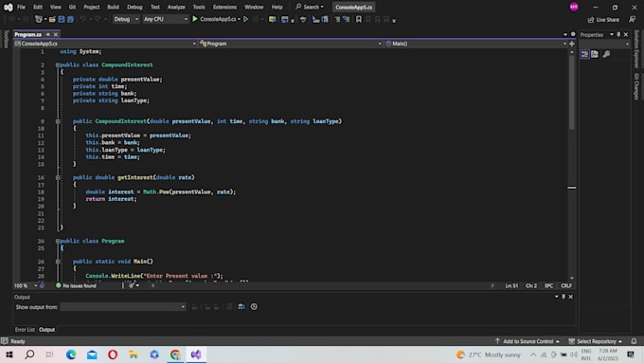The width and height of the screenshot is (644, 363).
Task: Click the Visual Studio logo icon
Action: click(8, 7)
